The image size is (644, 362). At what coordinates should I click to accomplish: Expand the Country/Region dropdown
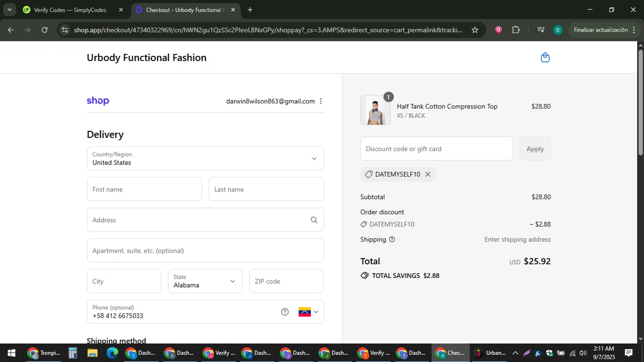click(x=205, y=158)
